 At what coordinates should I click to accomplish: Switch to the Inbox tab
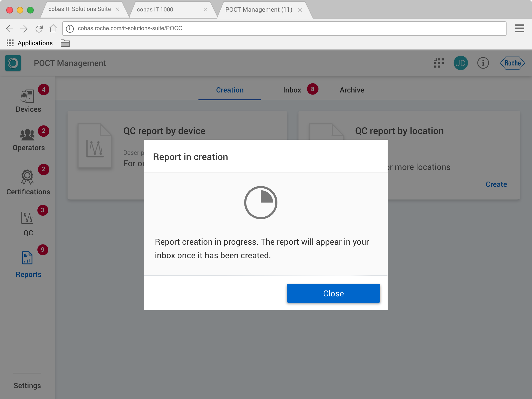click(292, 90)
